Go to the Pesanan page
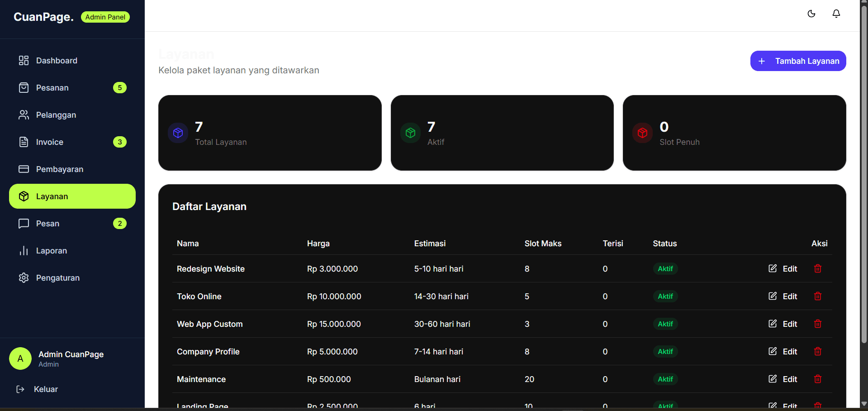The width and height of the screenshot is (868, 411). pyautogui.click(x=52, y=88)
